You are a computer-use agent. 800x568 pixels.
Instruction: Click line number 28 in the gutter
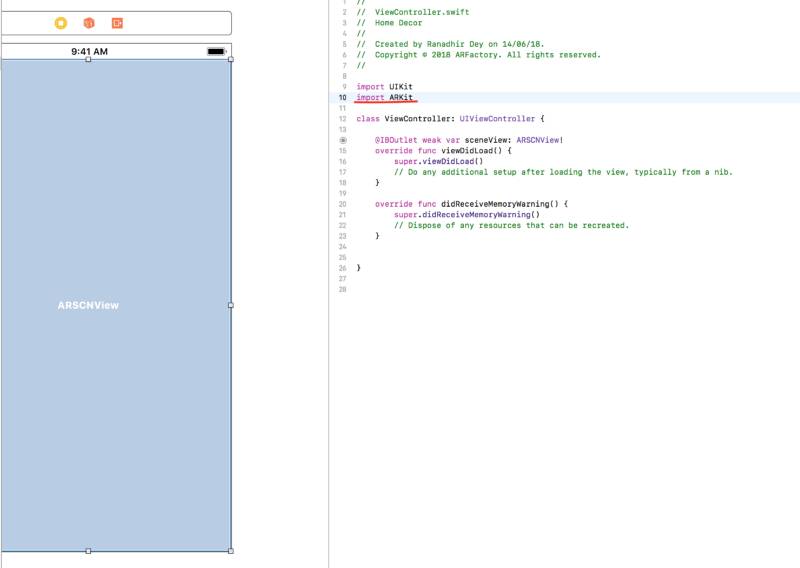[342, 289]
